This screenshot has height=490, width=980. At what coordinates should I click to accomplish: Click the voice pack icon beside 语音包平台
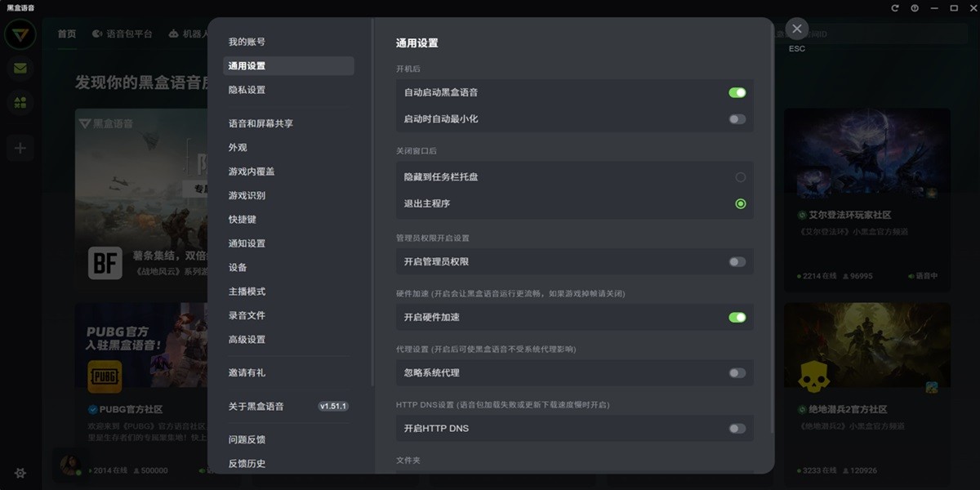(x=96, y=33)
